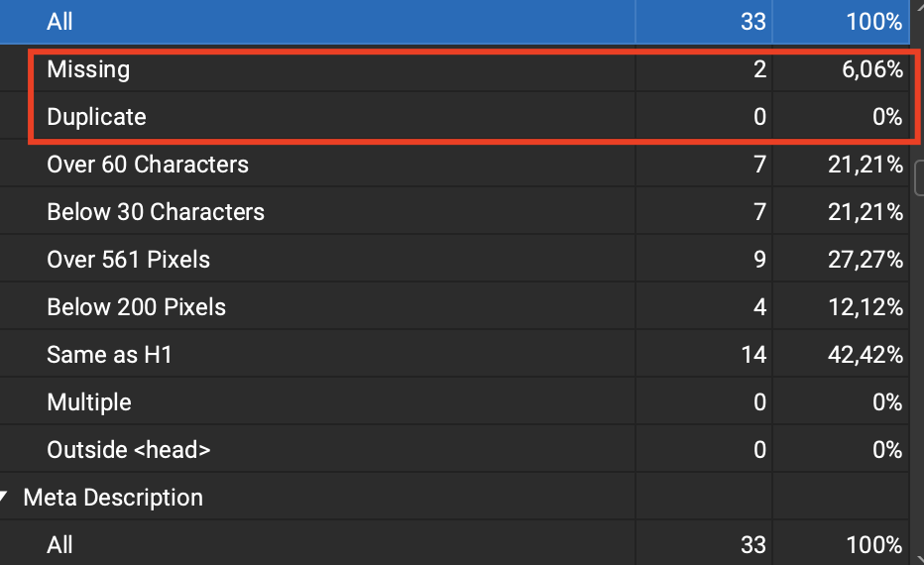This screenshot has height=565, width=924.
Task: Click the highlighted All row label at top
Action: (59, 22)
